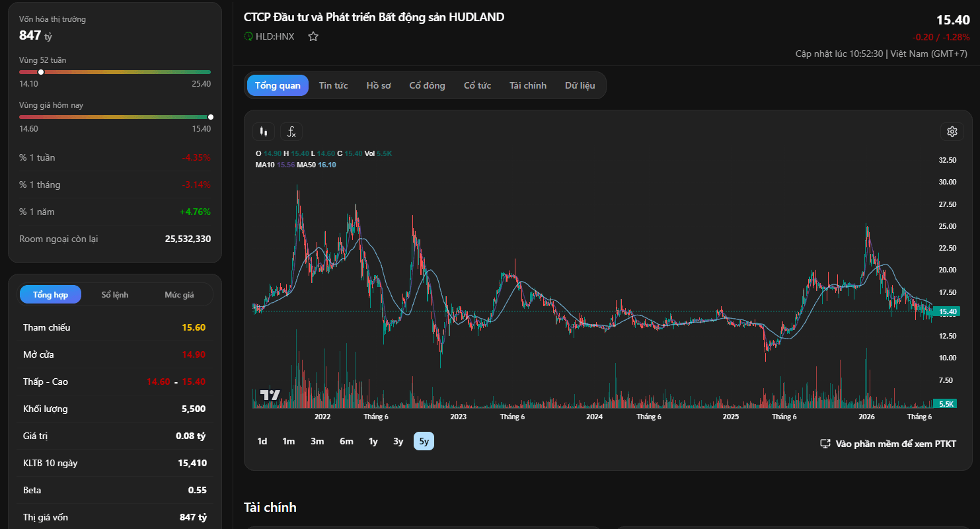This screenshot has width=980, height=529.
Task: Click the monitor icon beside Vào phần mềm
Action: (825, 444)
